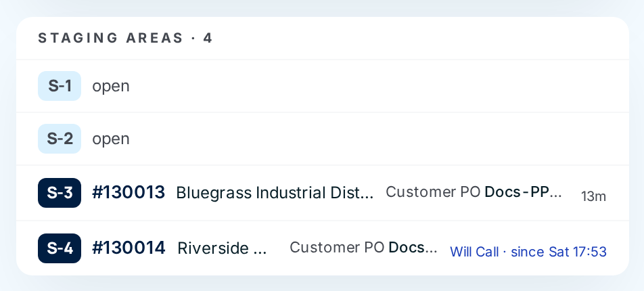Open the dark S-3 staging badge

pos(60,193)
